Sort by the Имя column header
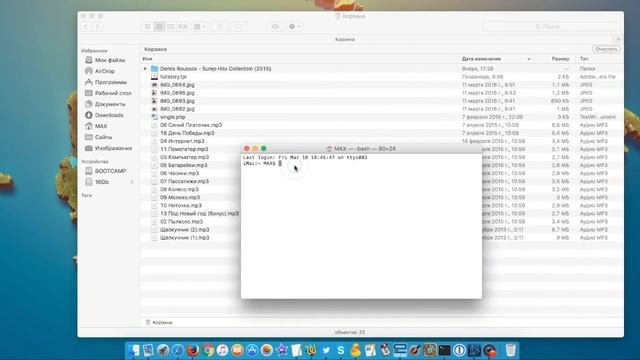Image resolution: width=640 pixels, height=360 pixels. coord(147,59)
